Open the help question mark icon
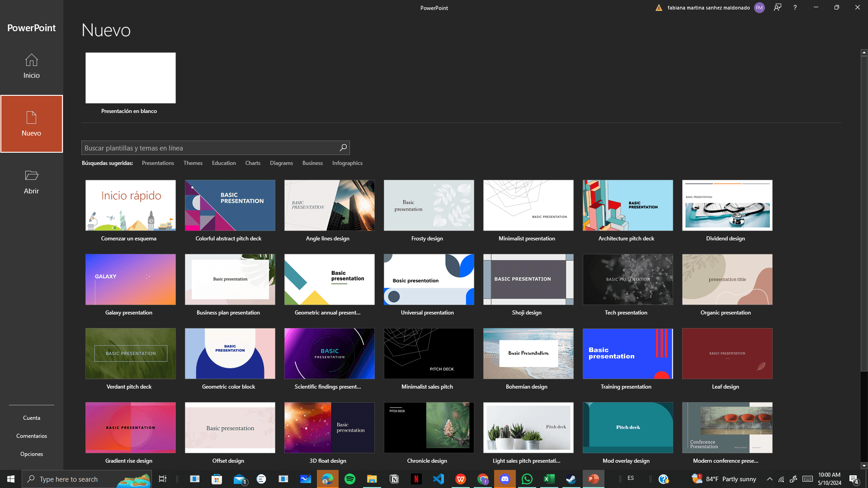Viewport: 868px width, 488px height. point(795,8)
